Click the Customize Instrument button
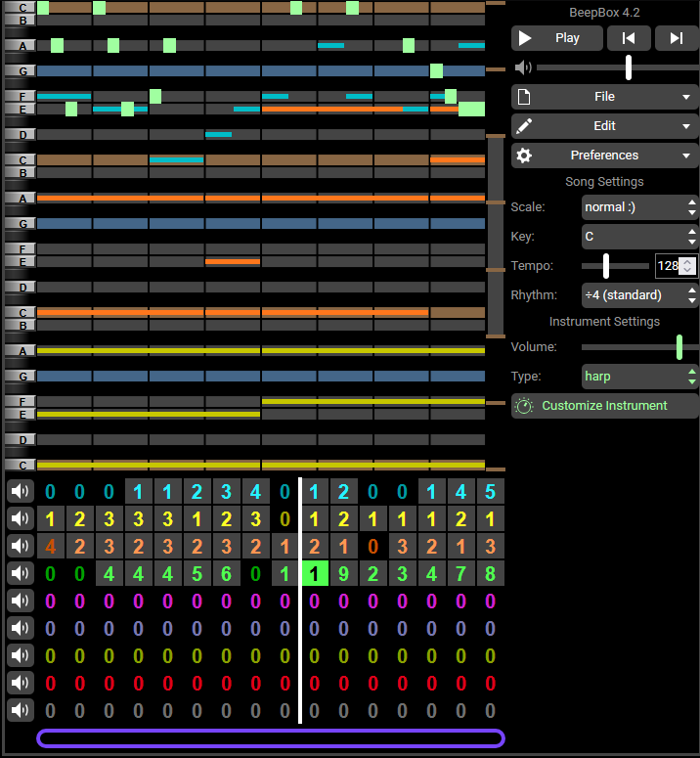The height and width of the screenshot is (758, 700). pos(605,406)
